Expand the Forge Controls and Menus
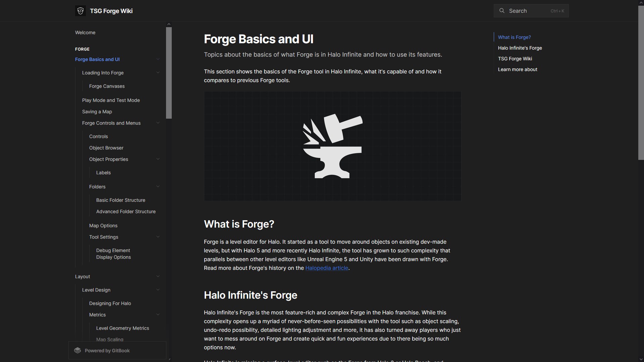Viewport: 644px width, 362px height. tap(158, 123)
